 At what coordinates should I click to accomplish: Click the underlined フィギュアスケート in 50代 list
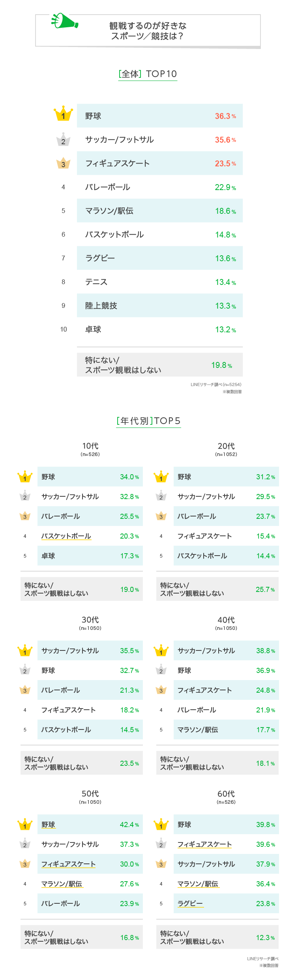click(x=69, y=864)
